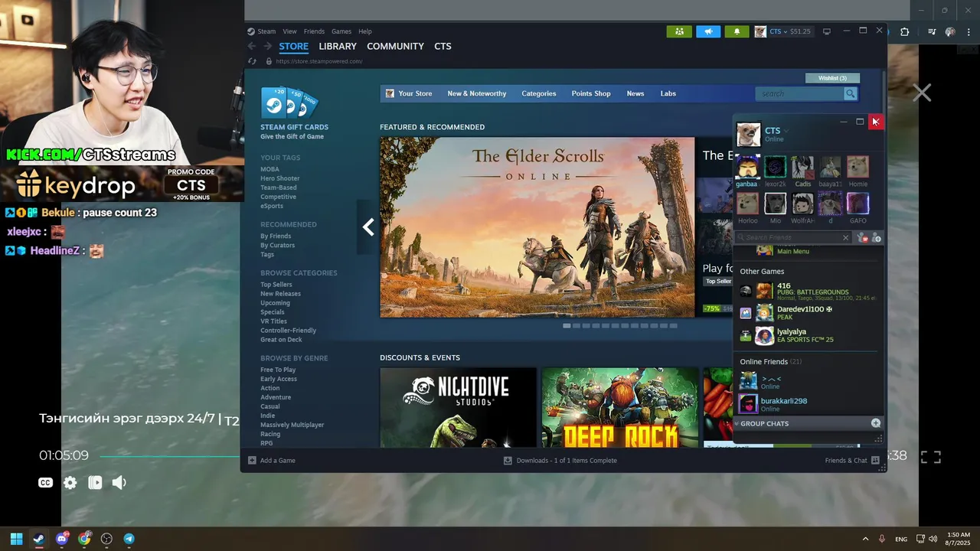980x551 pixels.
Task: Show hidden system tray icons chevron
Action: coord(865,539)
